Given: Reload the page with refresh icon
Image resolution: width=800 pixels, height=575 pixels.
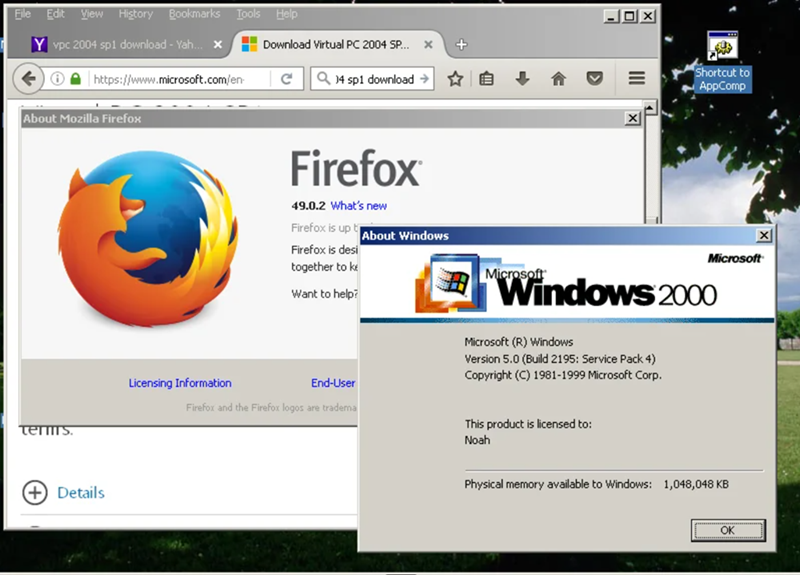Looking at the screenshot, I should tap(287, 79).
